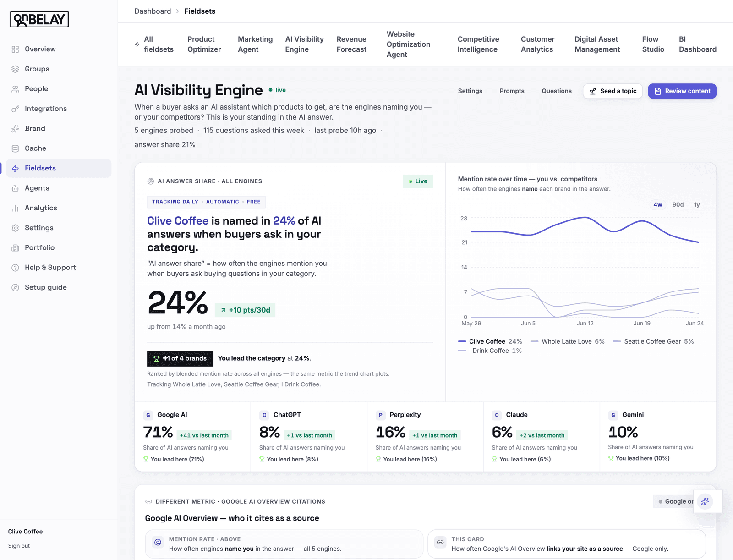Click the People icon in sidebar
The height and width of the screenshot is (560, 733).
pos(15,89)
